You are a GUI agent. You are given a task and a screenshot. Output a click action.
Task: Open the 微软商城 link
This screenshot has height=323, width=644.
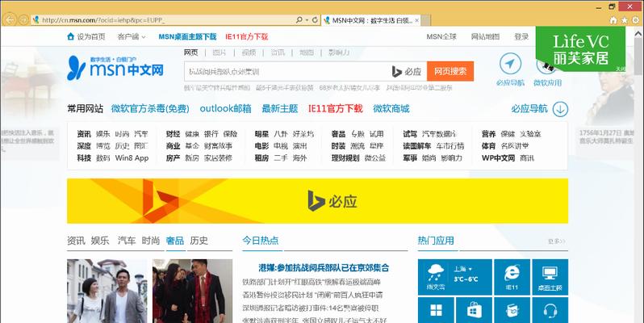(391, 108)
